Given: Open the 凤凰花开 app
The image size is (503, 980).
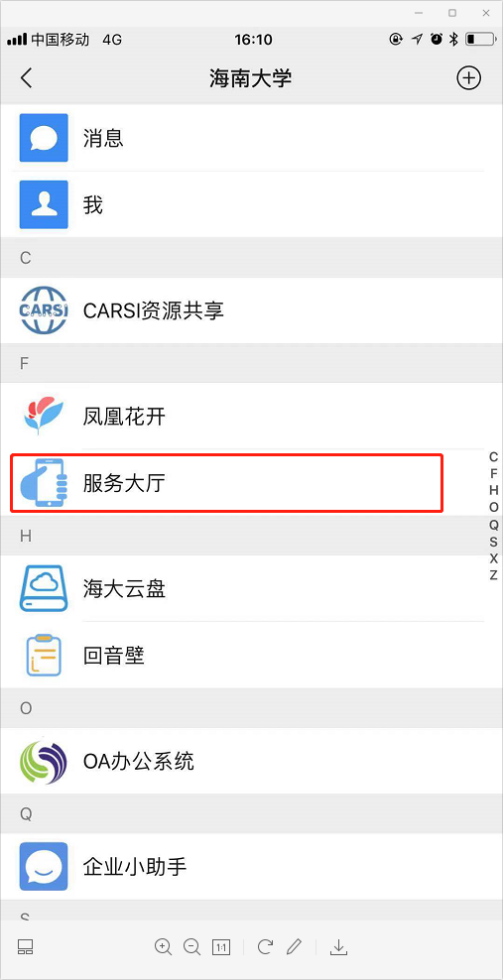Looking at the screenshot, I should (251, 416).
